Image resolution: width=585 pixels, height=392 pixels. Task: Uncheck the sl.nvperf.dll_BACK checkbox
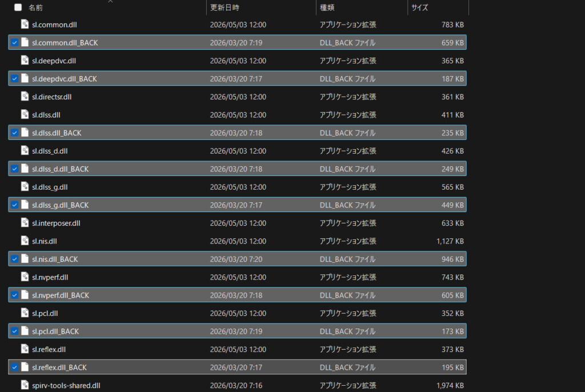tap(14, 295)
